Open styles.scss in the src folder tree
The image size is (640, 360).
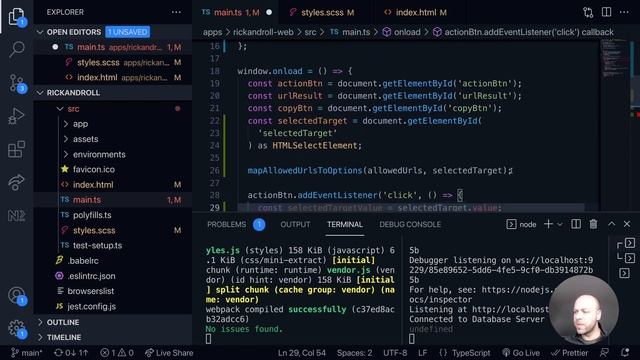point(113,231)
